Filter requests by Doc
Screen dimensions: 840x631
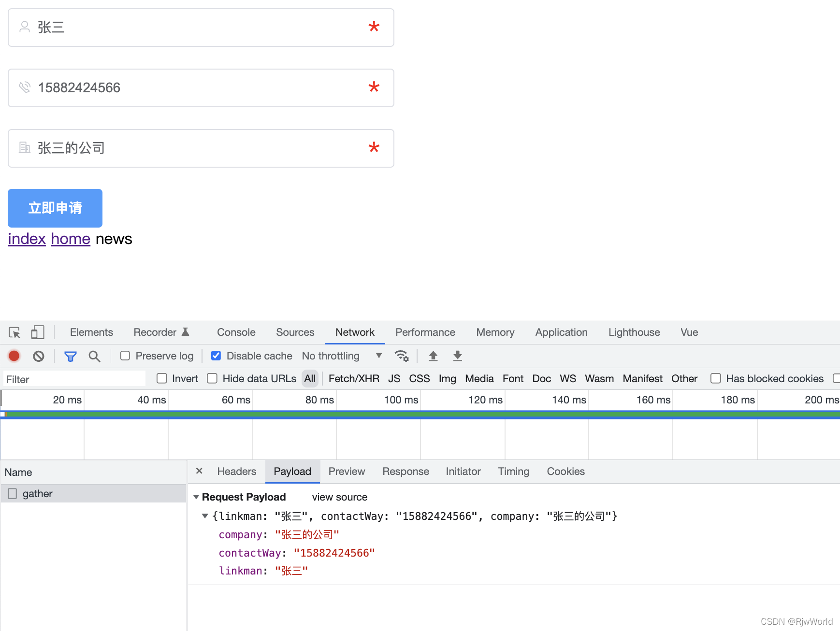coord(541,379)
